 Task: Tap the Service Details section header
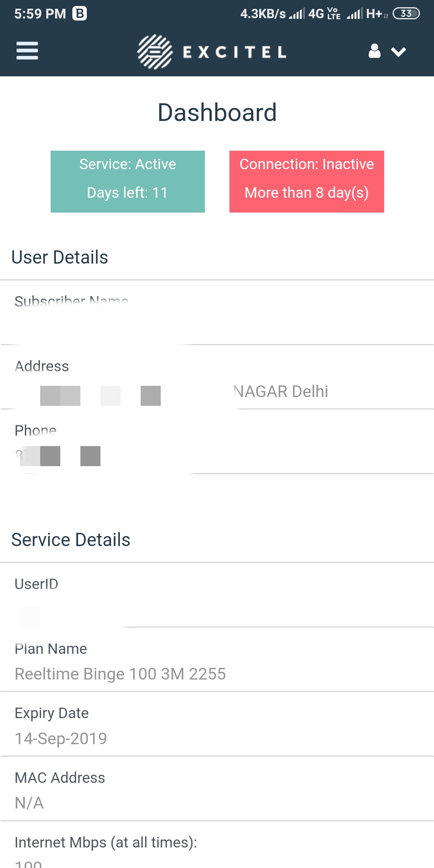tap(71, 540)
